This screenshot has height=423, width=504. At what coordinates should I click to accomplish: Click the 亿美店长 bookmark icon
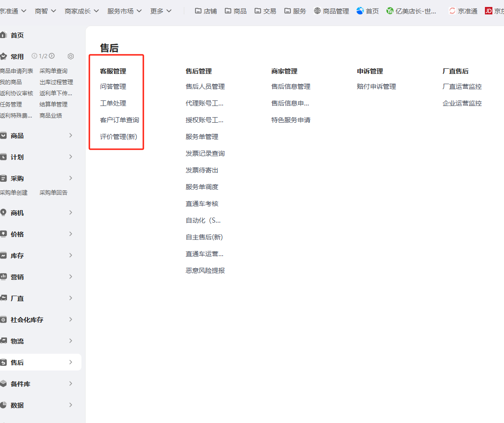[x=390, y=11]
